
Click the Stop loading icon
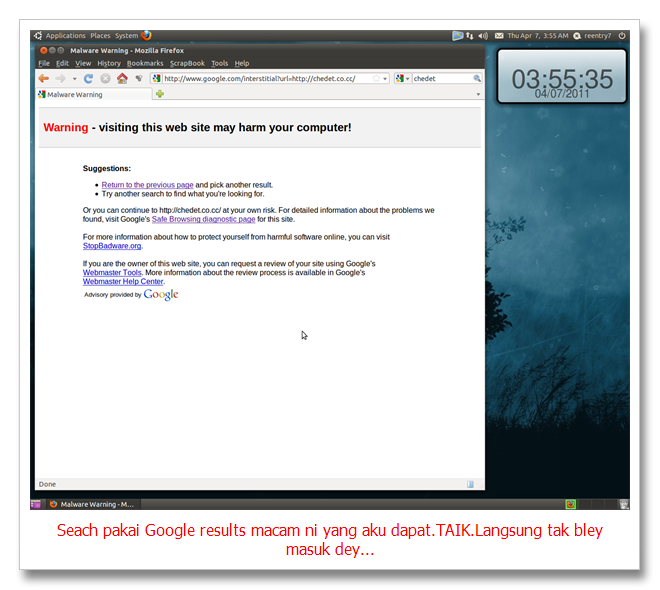pos(105,78)
